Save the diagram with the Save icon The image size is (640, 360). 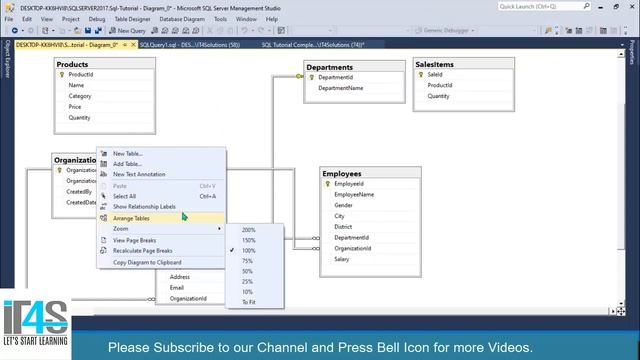point(88,31)
